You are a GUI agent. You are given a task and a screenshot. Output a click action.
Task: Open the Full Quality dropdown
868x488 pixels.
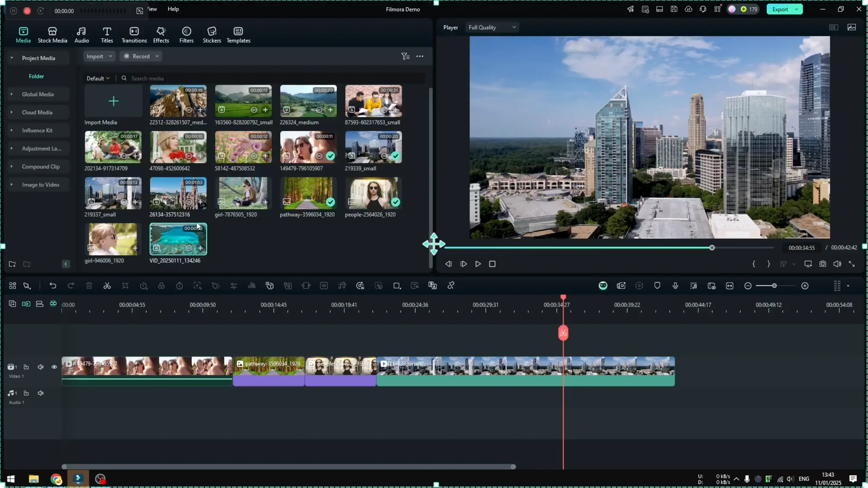492,28
